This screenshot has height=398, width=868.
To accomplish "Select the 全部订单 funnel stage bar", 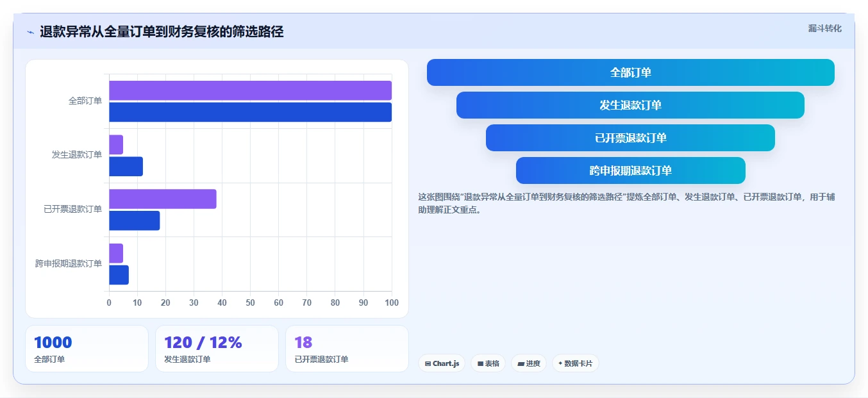I will pos(631,72).
